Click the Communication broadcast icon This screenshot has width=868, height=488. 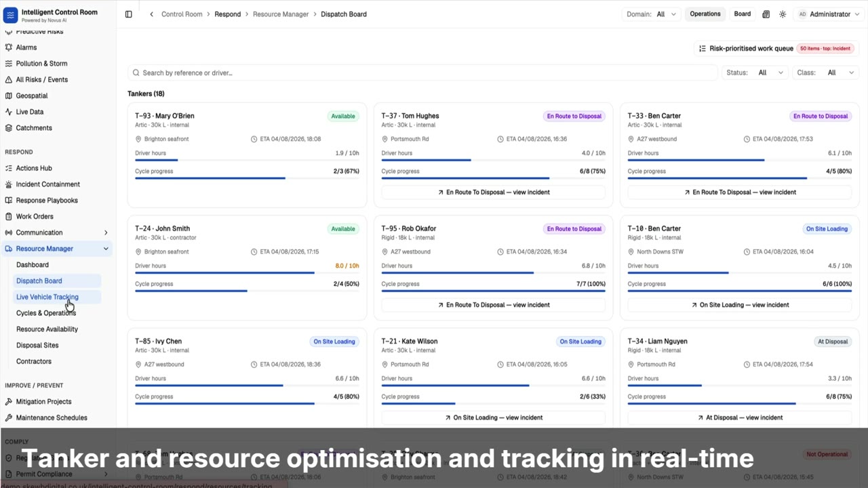(9, 232)
